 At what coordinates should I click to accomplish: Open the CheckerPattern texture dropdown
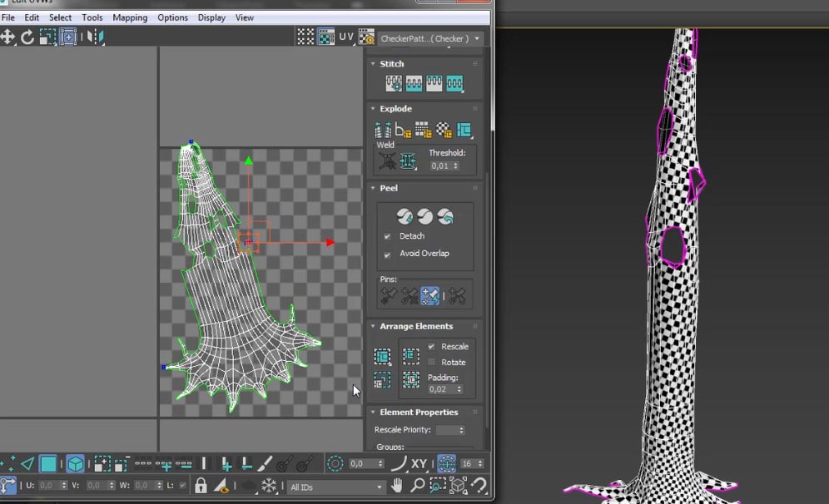(430, 38)
